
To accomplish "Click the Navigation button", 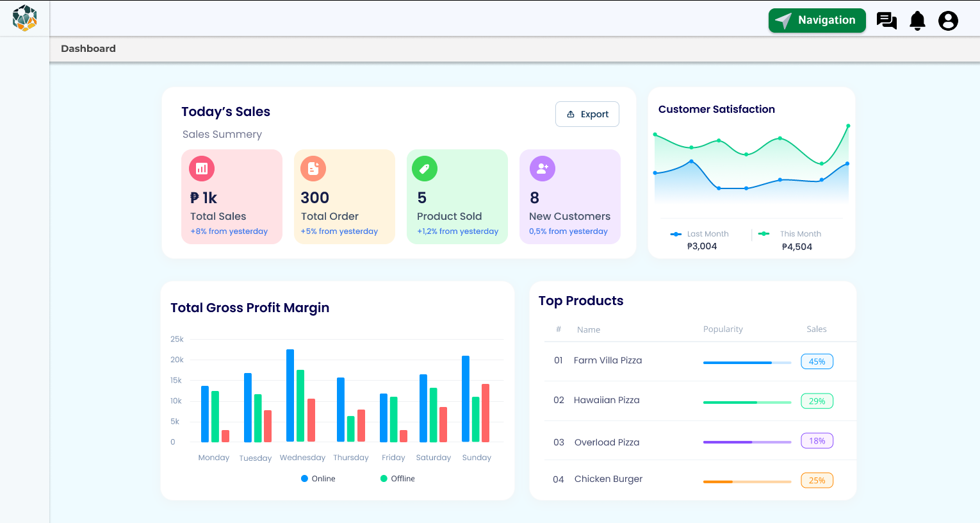I will point(817,21).
